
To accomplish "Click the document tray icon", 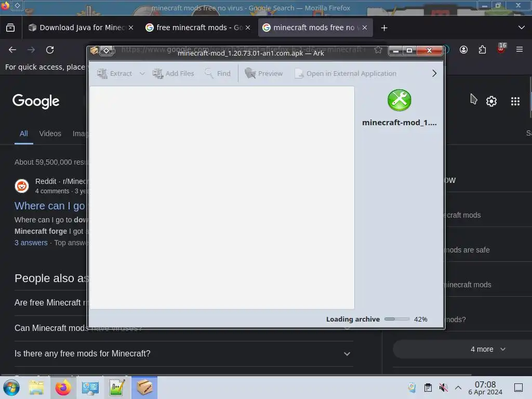I will click(412, 388).
